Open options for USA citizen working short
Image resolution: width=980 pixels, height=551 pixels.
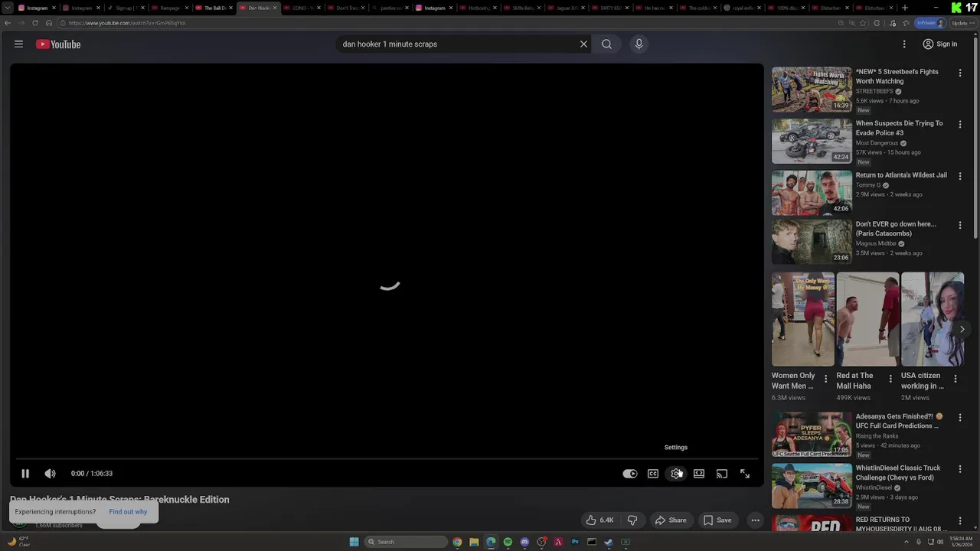(x=955, y=379)
